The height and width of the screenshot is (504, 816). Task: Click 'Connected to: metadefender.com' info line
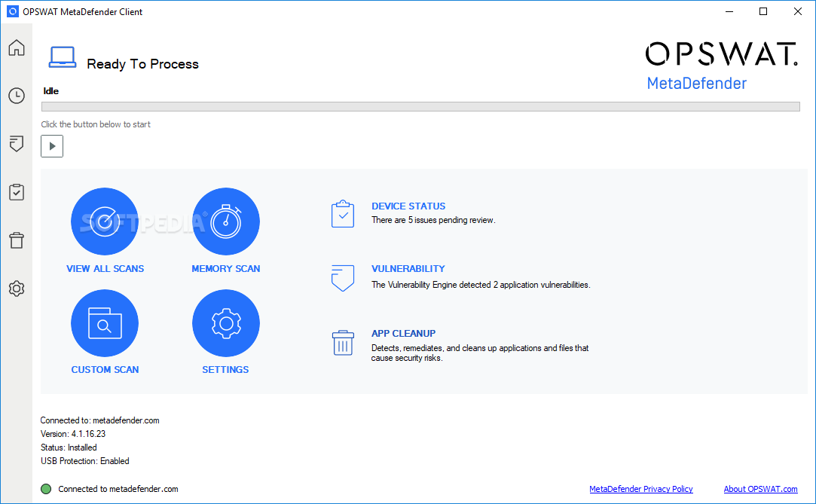(x=100, y=420)
